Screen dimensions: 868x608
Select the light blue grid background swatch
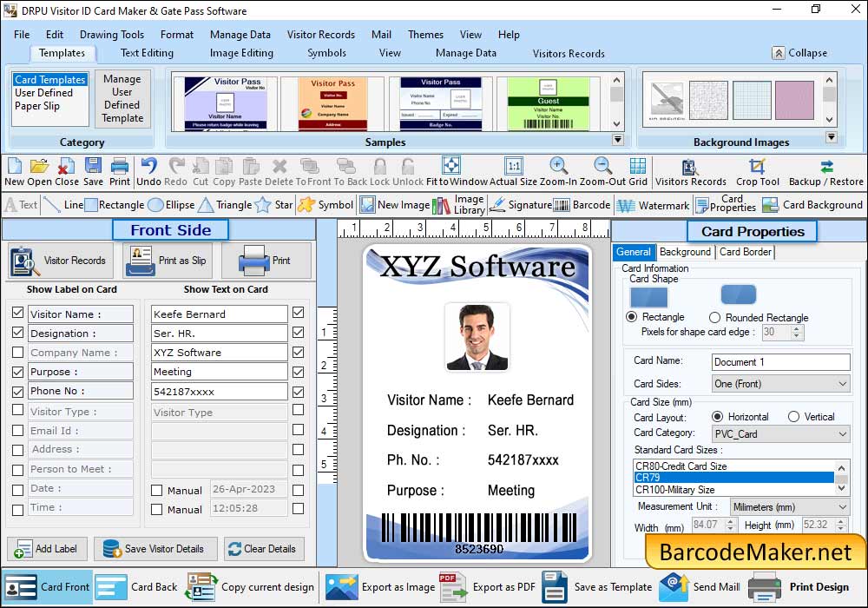752,100
